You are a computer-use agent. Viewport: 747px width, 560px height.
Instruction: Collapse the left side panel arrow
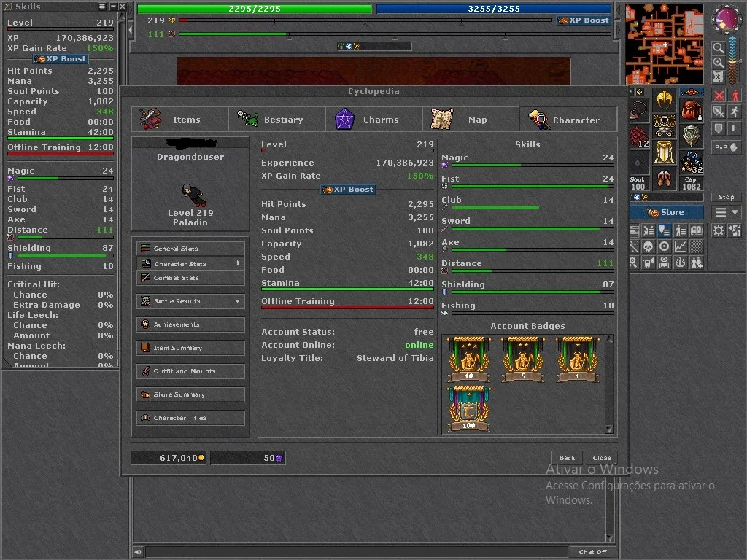[131, 30]
